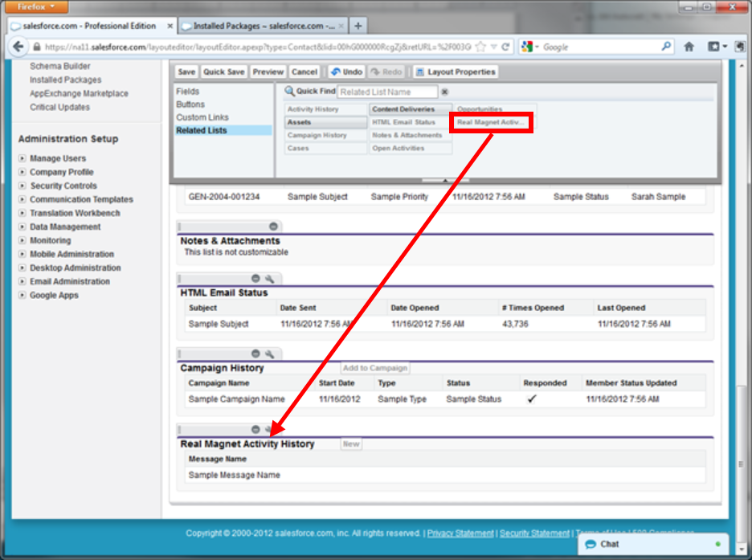The image size is (752, 560).
Task: Select Fields in the palette list
Action: 187,91
